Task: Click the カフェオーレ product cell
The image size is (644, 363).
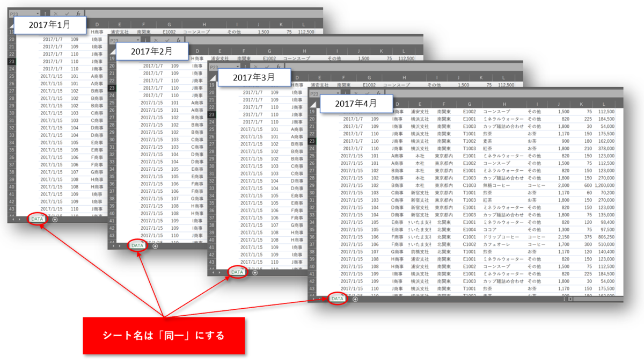Action: (x=497, y=244)
